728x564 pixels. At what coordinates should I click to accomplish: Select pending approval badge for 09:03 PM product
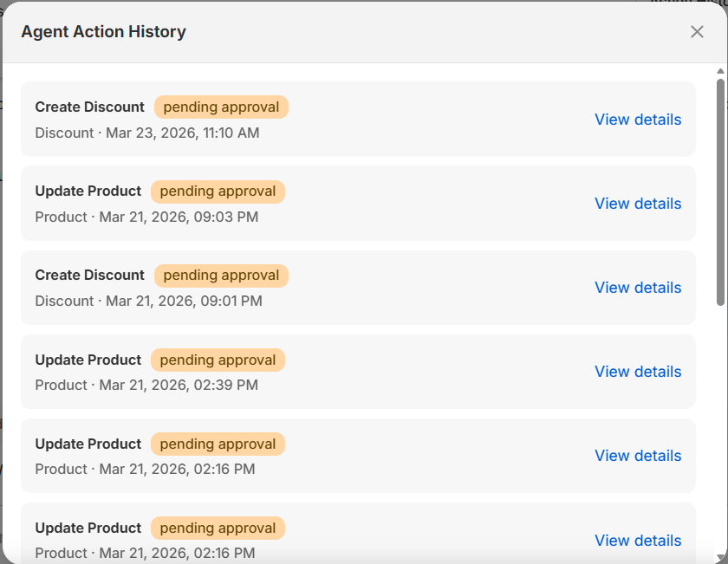pyautogui.click(x=218, y=191)
